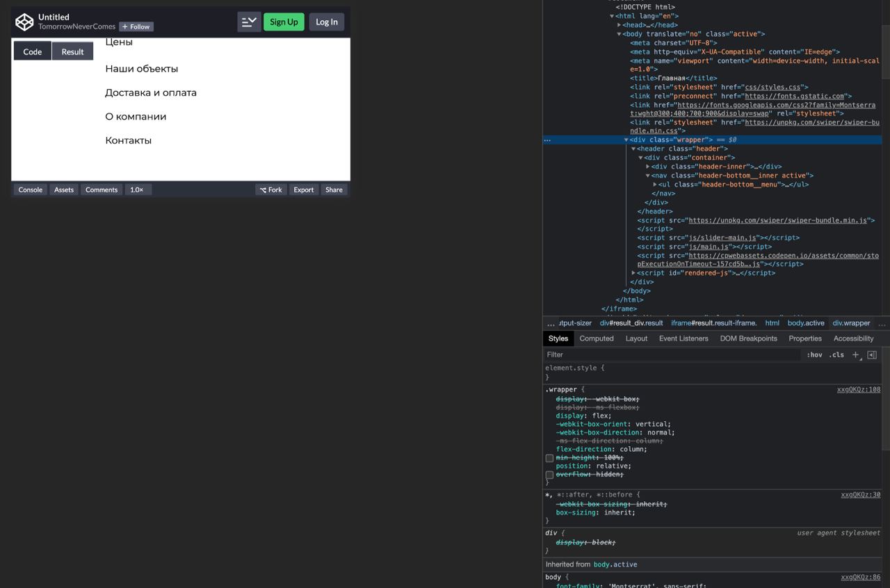The width and height of the screenshot is (890, 588).
Task: Collapse the div class="container" node
Action: pyautogui.click(x=640, y=158)
